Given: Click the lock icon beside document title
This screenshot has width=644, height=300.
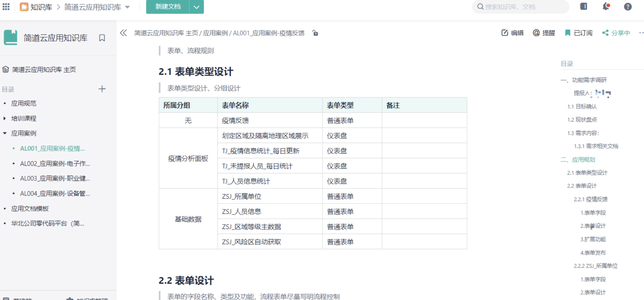Looking at the screenshot, I should click(x=315, y=33).
